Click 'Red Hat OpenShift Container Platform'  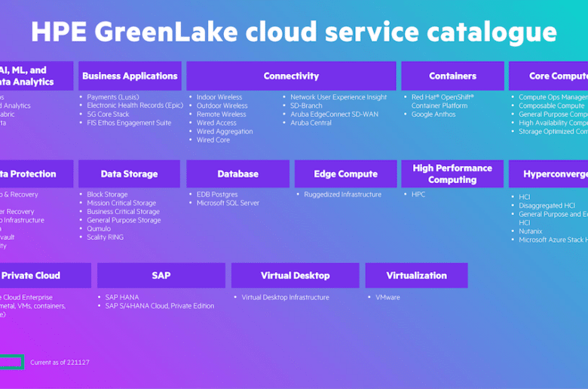coord(443,101)
